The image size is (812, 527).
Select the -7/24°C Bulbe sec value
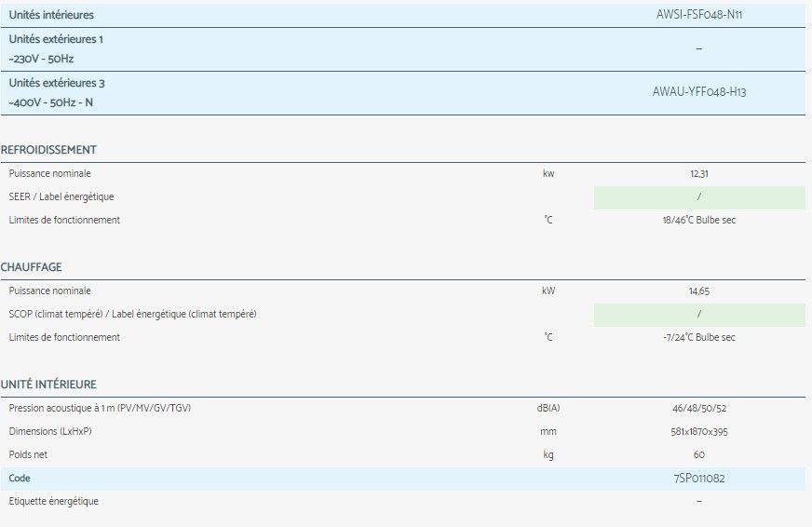(698, 338)
